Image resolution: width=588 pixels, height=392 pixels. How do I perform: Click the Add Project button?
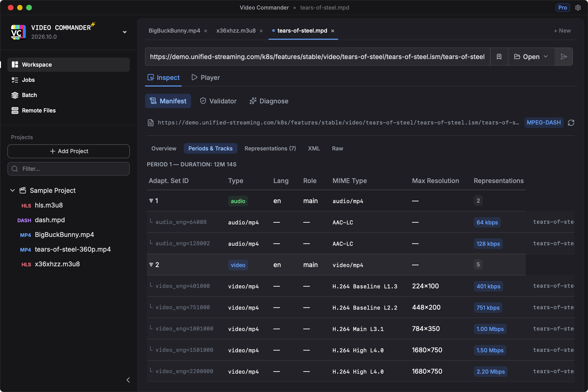point(69,151)
